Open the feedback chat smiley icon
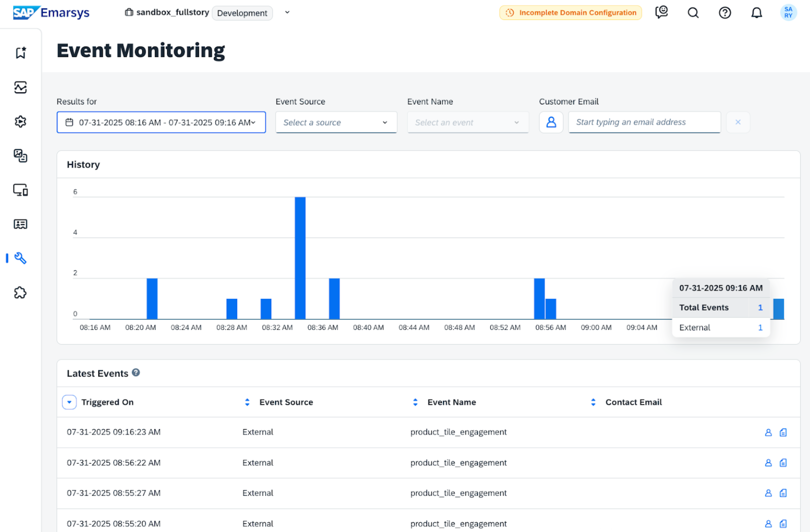This screenshot has width=810, height=532. tap(661, 13)
